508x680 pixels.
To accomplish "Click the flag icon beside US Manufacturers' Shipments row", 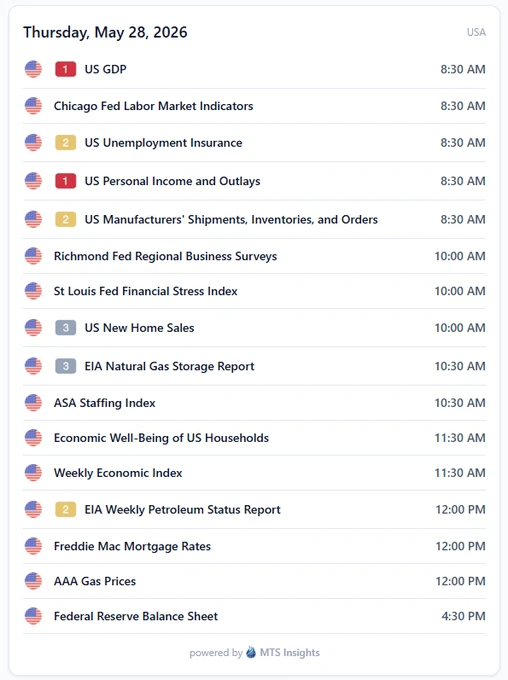I will click(33, 219).
